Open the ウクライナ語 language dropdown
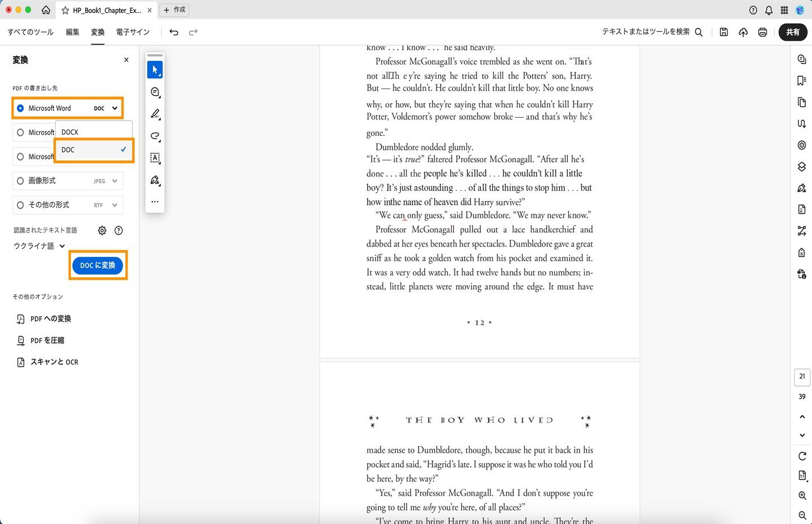Viewport: 812px width, 524px height. pos(38,246)
